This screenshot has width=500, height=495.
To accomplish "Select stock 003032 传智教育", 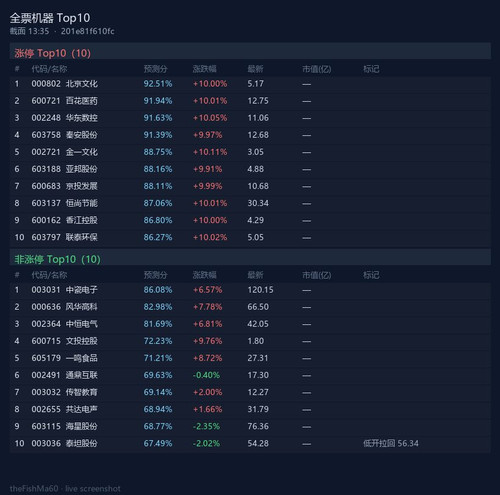I will 64,392.
